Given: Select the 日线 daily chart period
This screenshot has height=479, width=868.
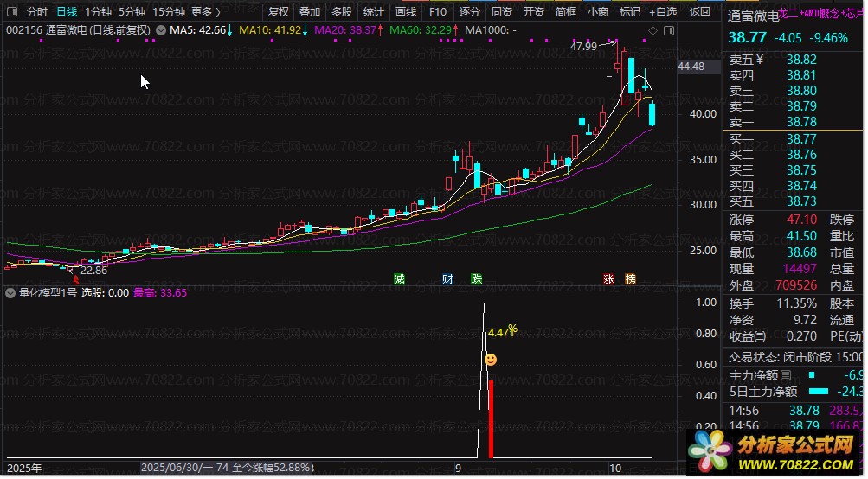Looking at the screenshot, I should 67,11.
